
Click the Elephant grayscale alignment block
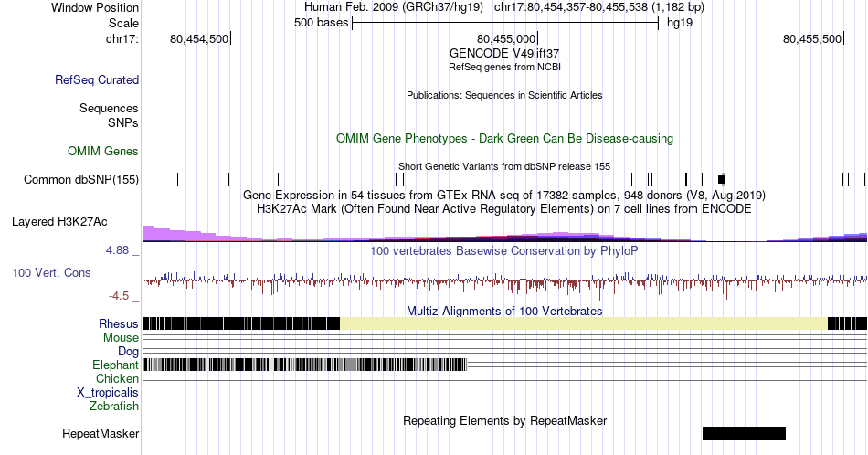pyautogui.click(x=305, y=365)
